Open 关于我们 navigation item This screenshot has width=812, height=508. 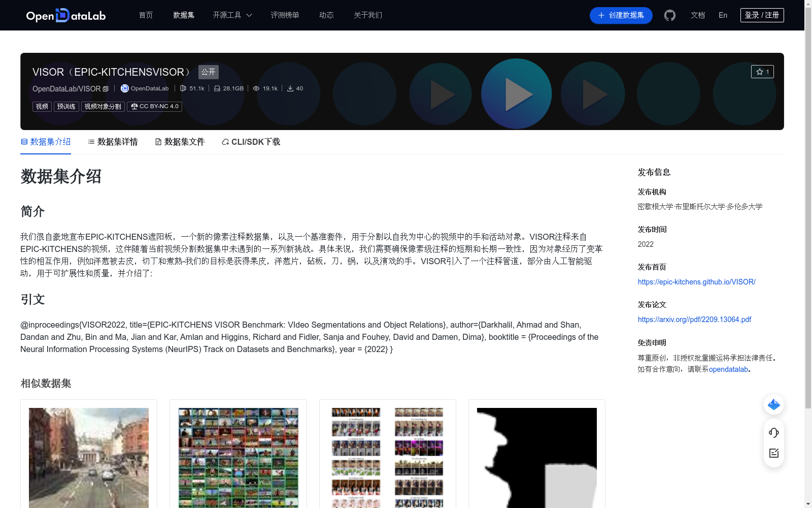[x=368, y=15]
